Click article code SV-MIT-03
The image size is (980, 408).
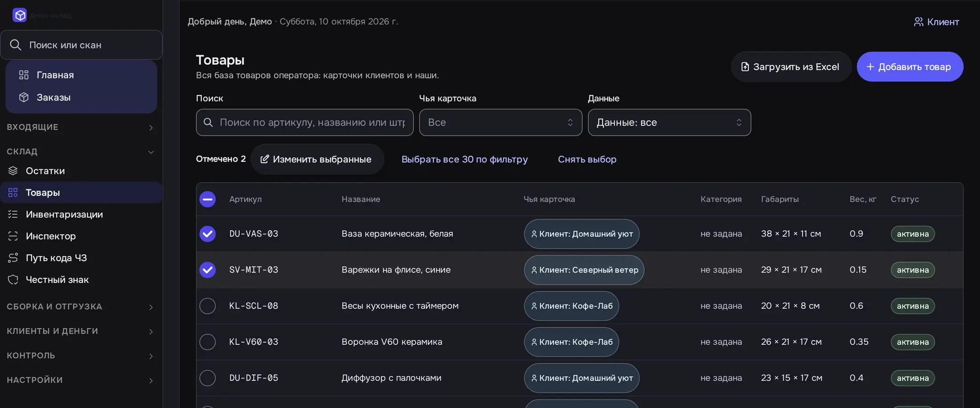pos(253,270)
